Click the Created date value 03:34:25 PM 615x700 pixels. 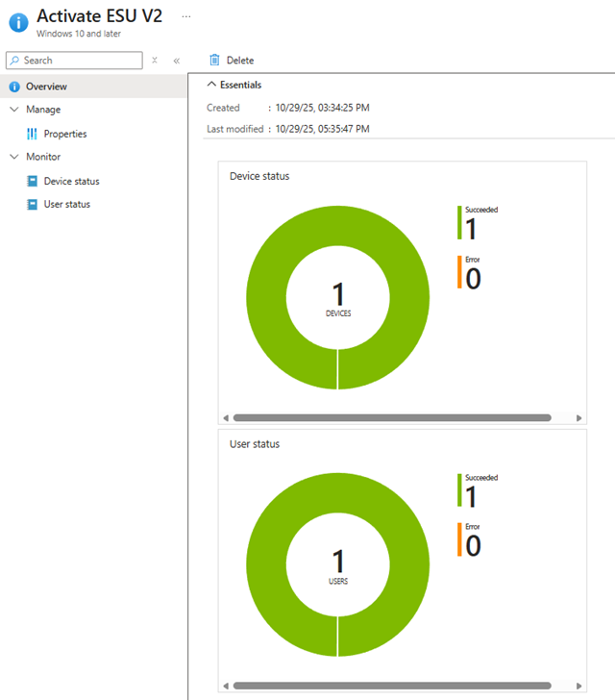click(322, 108)
